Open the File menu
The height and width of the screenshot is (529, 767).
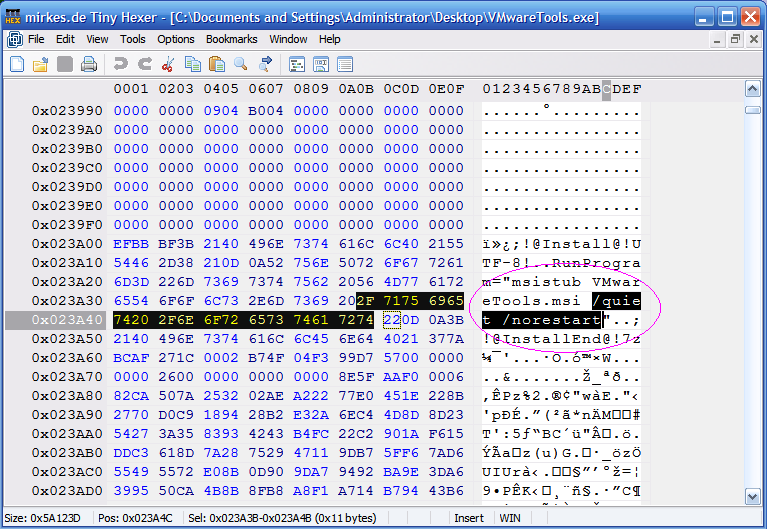[36, 39]
